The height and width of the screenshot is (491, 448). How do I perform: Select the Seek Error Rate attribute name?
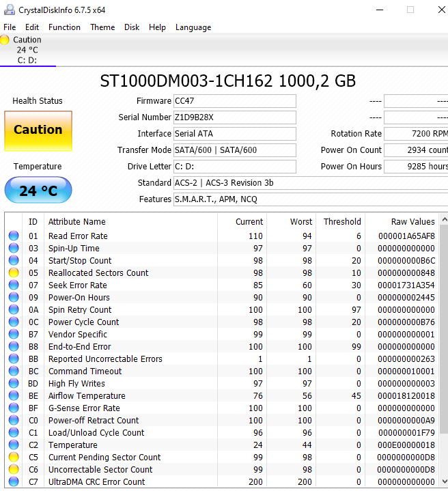point(78,285)
